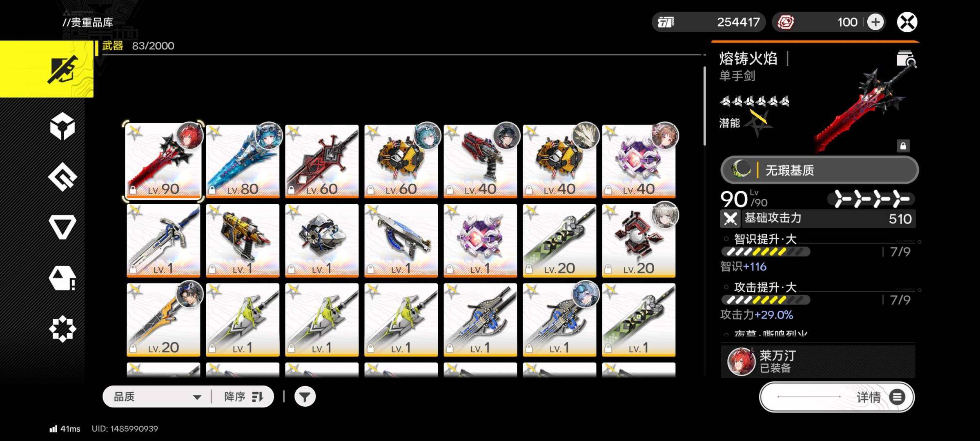Open the cube-shaped sidebar category icon
This screenshot has width=980, height=441.
[x=62, y=127]
